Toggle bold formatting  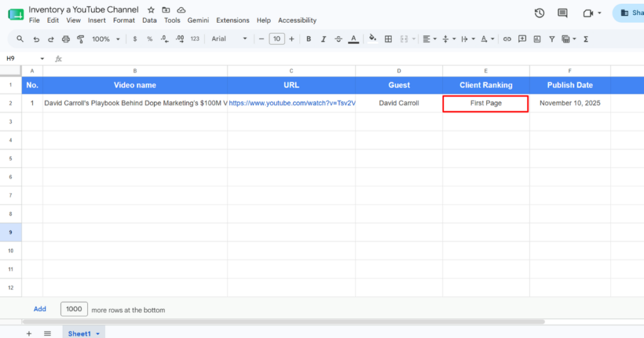pyautogui.click(x=308, y=39)
